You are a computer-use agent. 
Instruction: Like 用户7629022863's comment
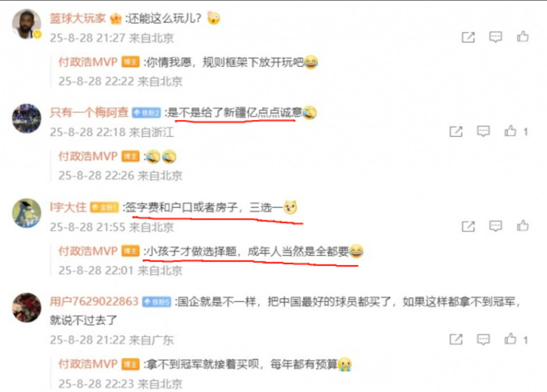click(511, 338)
